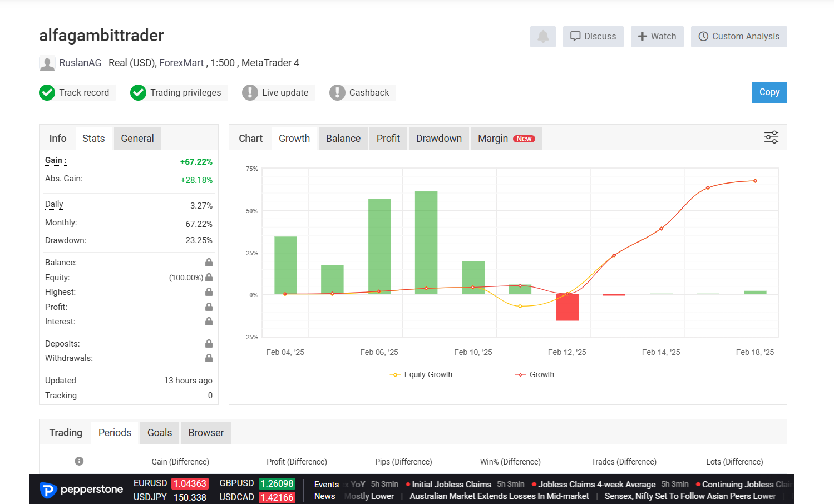The image size is (834, 504).
Task: Toggle Equity Growth legend series
Action: 421,374
